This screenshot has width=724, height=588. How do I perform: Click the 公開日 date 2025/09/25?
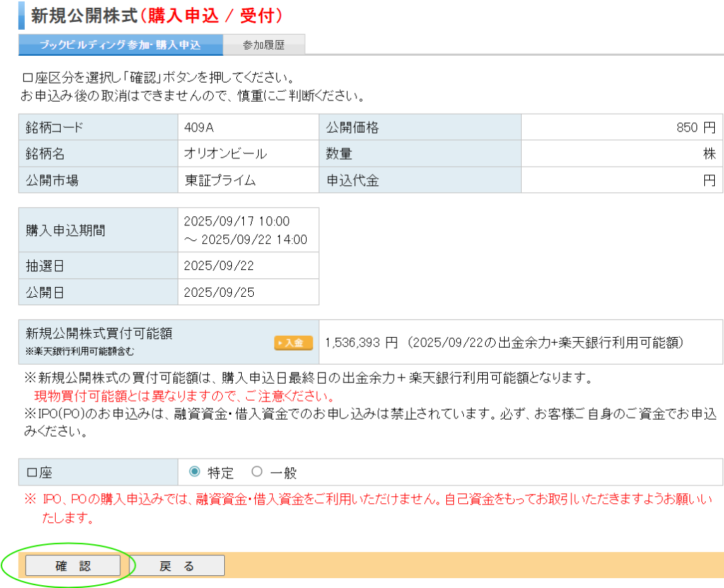tap(218, 292)
